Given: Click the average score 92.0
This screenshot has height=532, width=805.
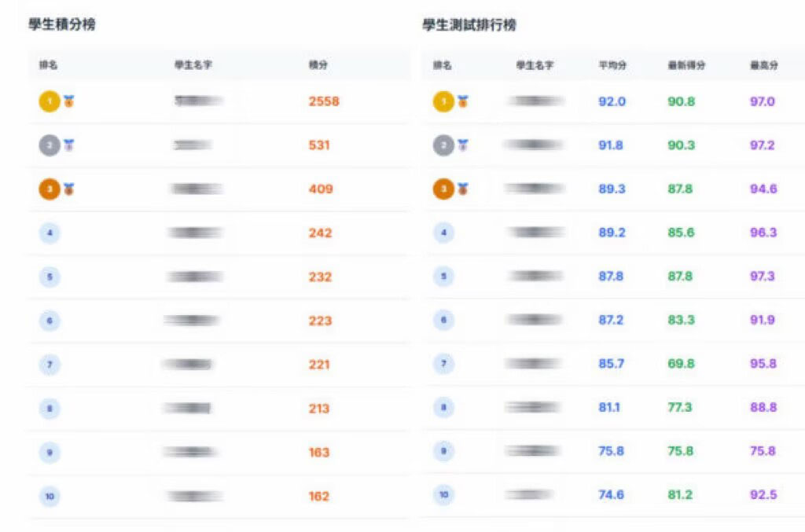Looking at the screenshot, I should click(x=612, y=101).
